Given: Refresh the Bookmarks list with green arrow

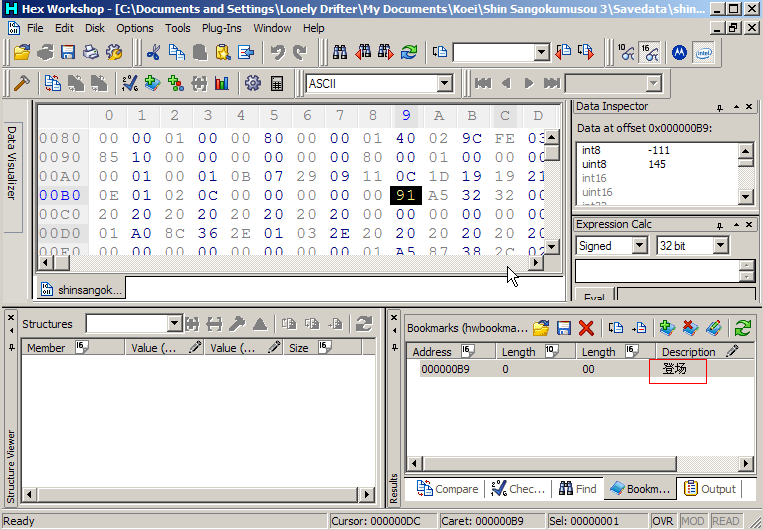Looking at the screenshot, I should click(743, 328).
